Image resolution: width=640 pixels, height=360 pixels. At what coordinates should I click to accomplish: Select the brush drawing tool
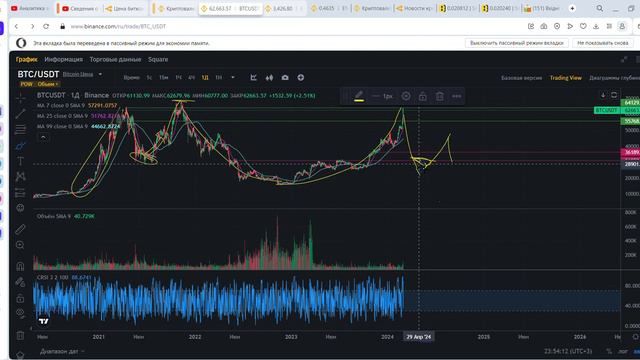[x=20, y=146]
